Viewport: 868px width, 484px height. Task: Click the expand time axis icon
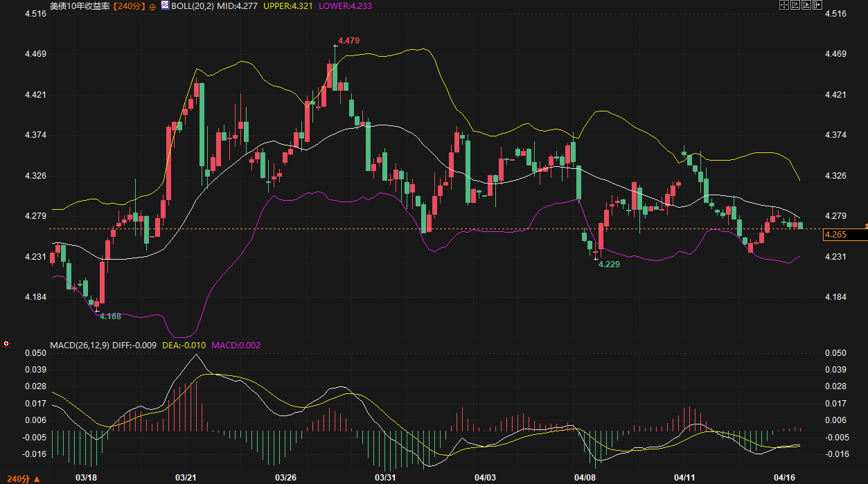[806, 5]
